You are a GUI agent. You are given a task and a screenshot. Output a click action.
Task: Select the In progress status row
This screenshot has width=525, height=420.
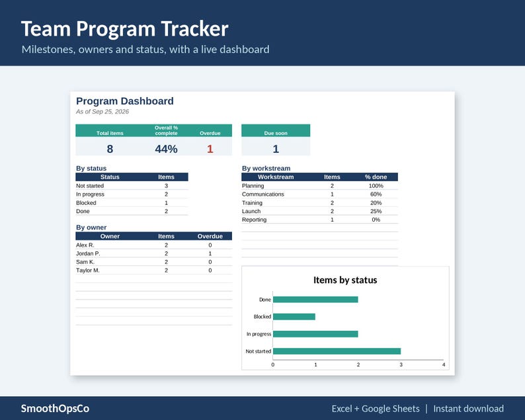point(132,194)
